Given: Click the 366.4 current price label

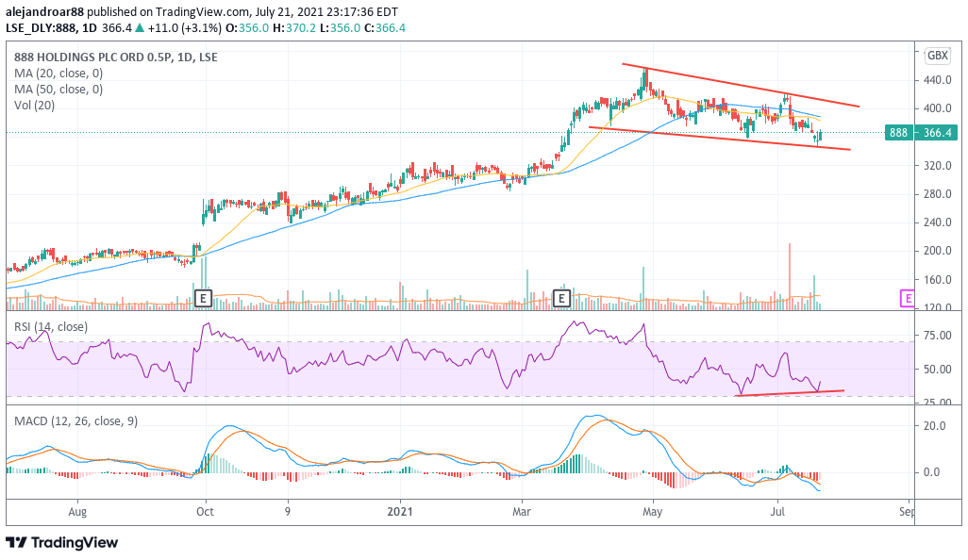Looking at the screenshot, I should [x=937, y=133].
